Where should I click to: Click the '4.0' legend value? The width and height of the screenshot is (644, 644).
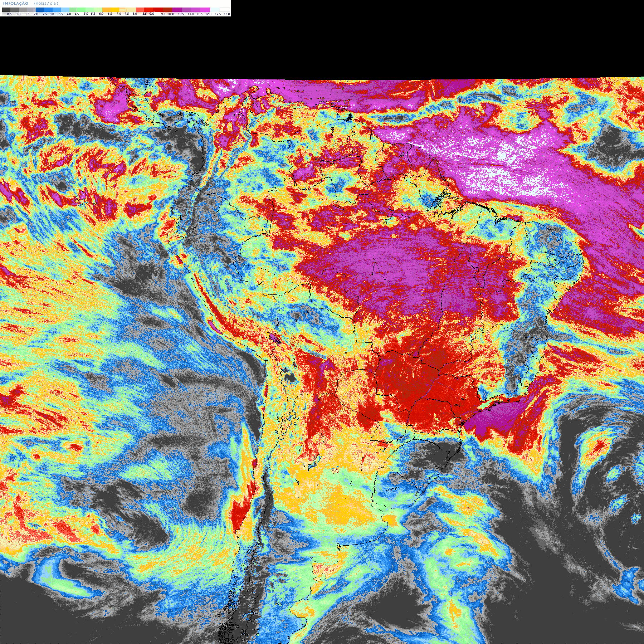(69, 14)
